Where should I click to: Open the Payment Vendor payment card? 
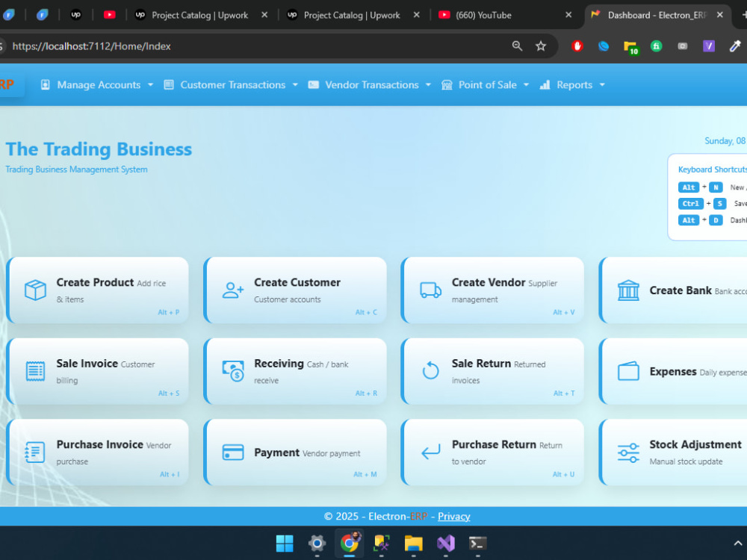(x=295, y=452)
